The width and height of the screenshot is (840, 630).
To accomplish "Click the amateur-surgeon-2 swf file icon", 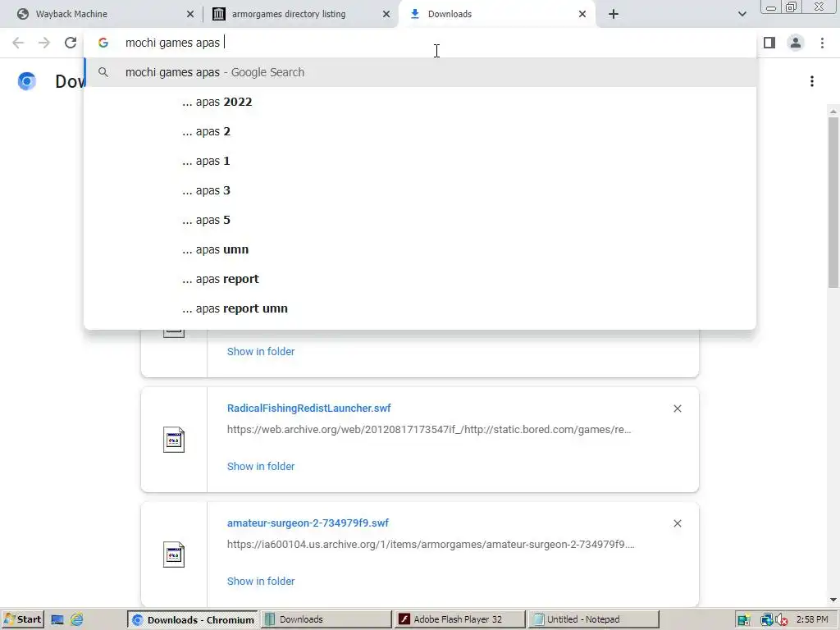I will pos(174,555).
